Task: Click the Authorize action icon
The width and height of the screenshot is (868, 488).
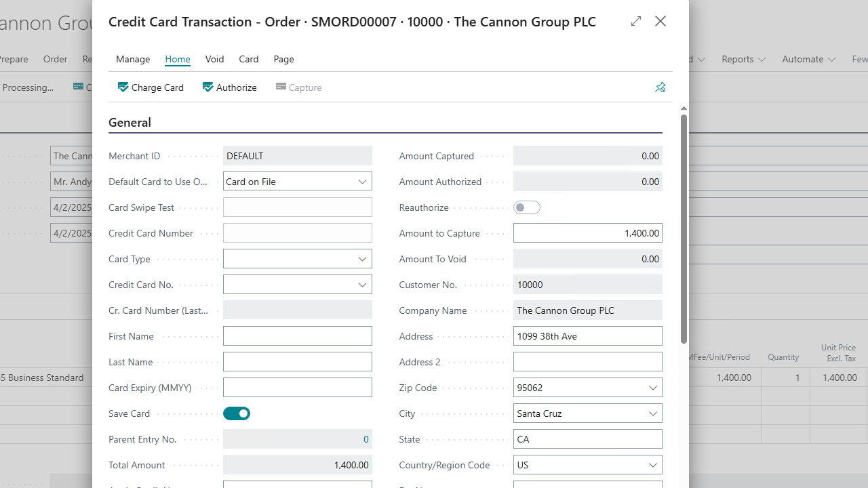Action: [208, 87]
